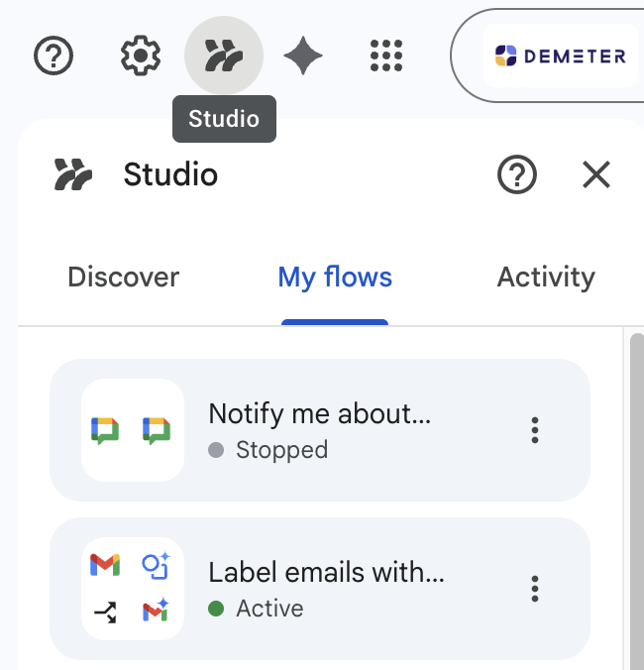This screenshot has width=644, height=670.
Task: Open the "Label emails with..." flow
Action: [326, 573]
